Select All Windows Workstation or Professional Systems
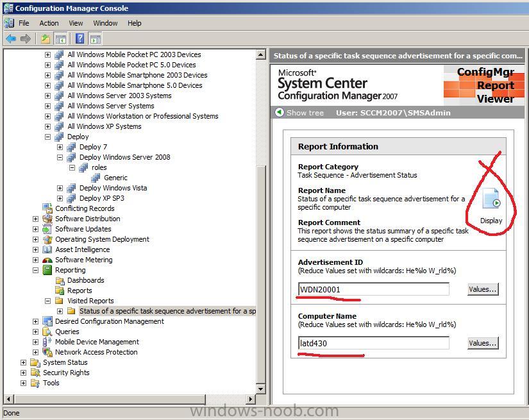 pyautogui.click(x=143, y=116)
